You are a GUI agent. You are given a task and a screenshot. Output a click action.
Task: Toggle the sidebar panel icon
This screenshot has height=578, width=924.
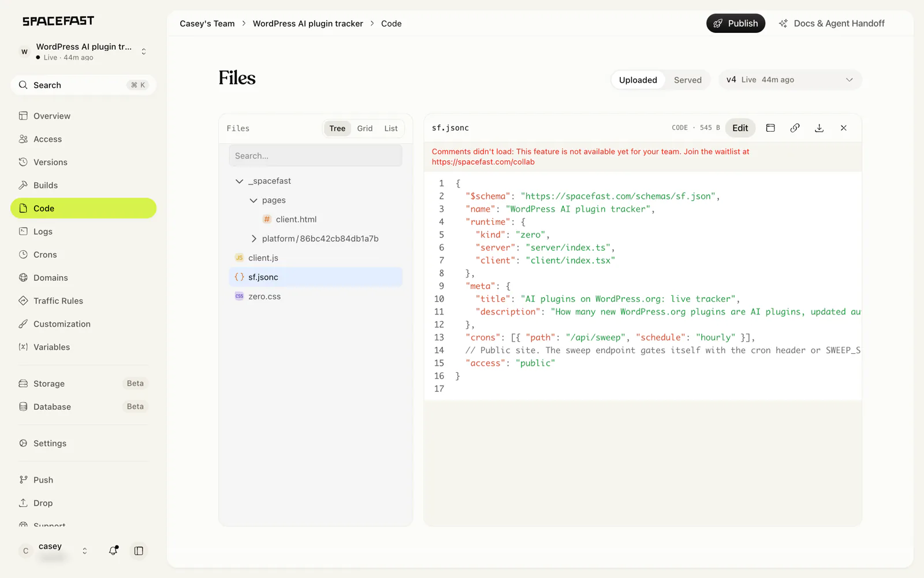pyautogui.click(x=139, y=551)
